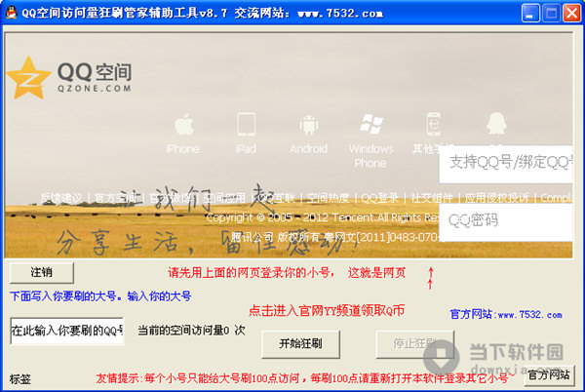Select the Android robot icon
Screen dimensions: 585x392
(308, 125)
